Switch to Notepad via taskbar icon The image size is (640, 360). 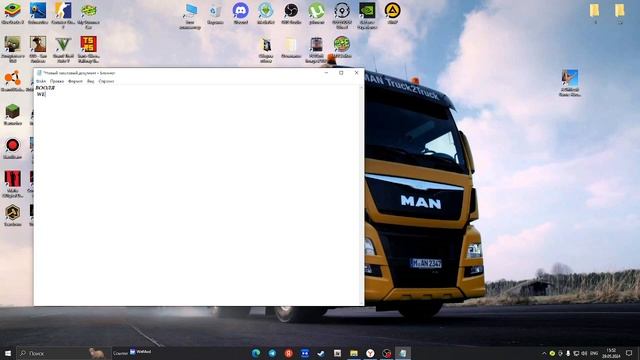[403, 353]
